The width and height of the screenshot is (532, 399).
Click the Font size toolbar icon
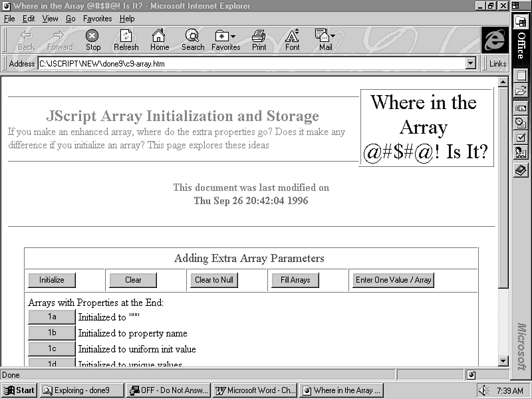(x=292, y=36)
